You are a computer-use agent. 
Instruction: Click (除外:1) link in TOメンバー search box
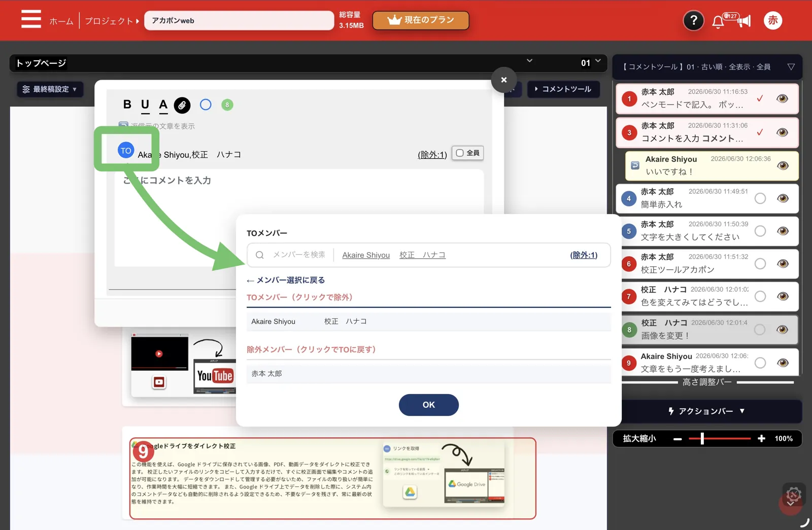(x=584, y=255)
